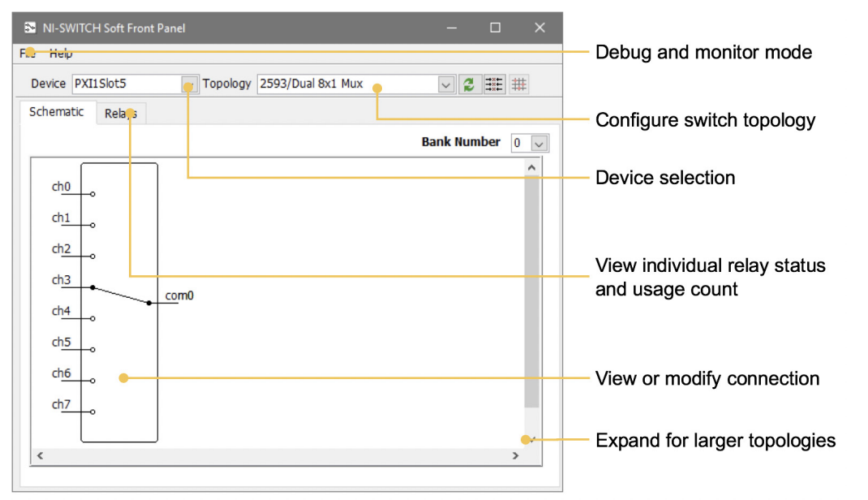Switch to the Schematic tab
This screenshot has height=500, width=868.
point(57,112)
